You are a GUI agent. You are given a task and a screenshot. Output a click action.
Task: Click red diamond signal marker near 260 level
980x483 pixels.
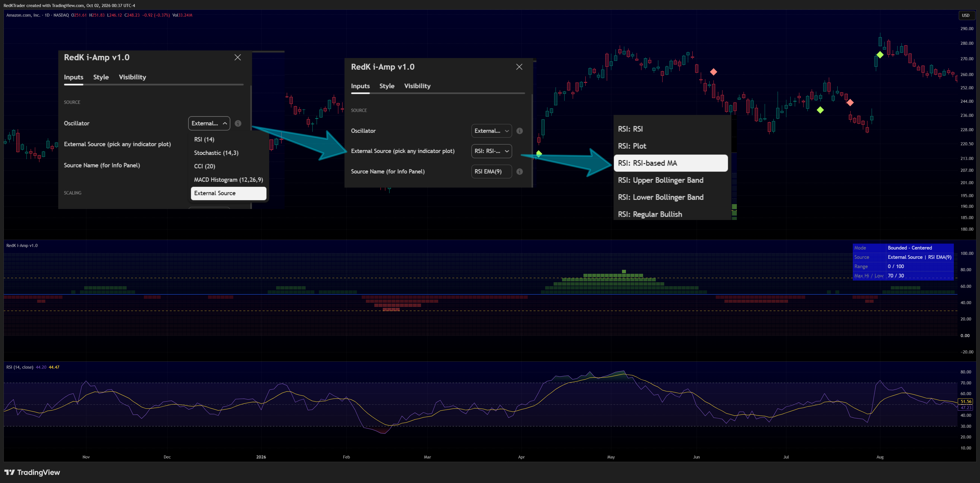click(713, 72)
